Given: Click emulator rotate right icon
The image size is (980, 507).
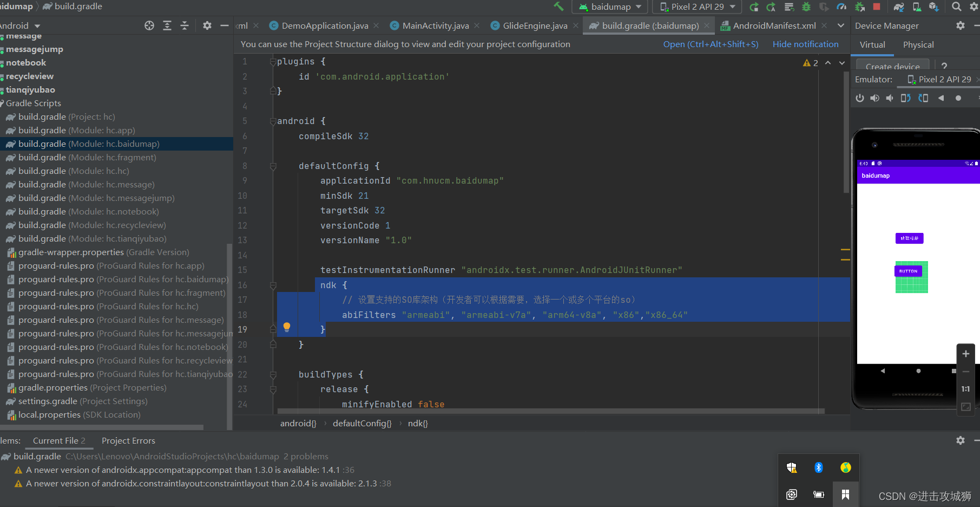Looking at the screenshot, I should 923,98.
